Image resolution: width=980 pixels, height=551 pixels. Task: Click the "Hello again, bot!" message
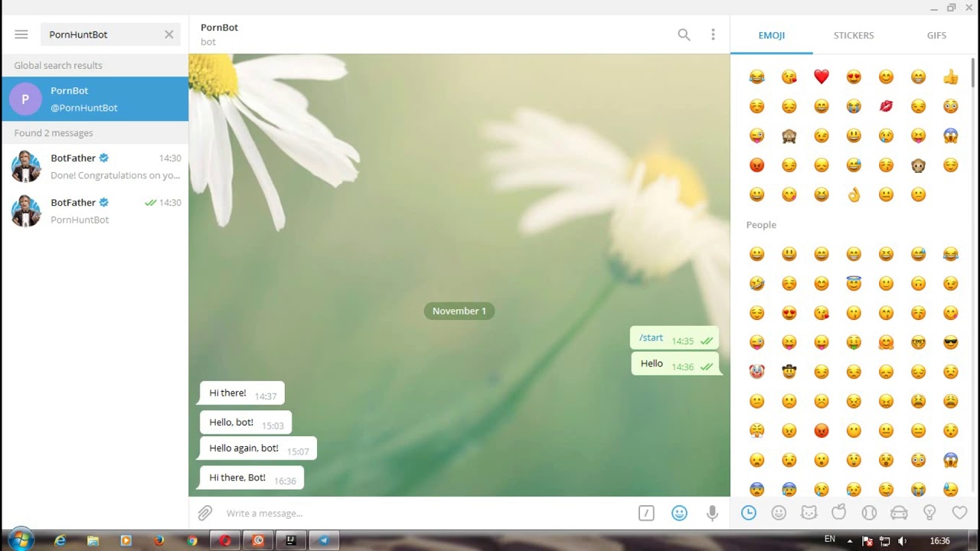(258, 448)
